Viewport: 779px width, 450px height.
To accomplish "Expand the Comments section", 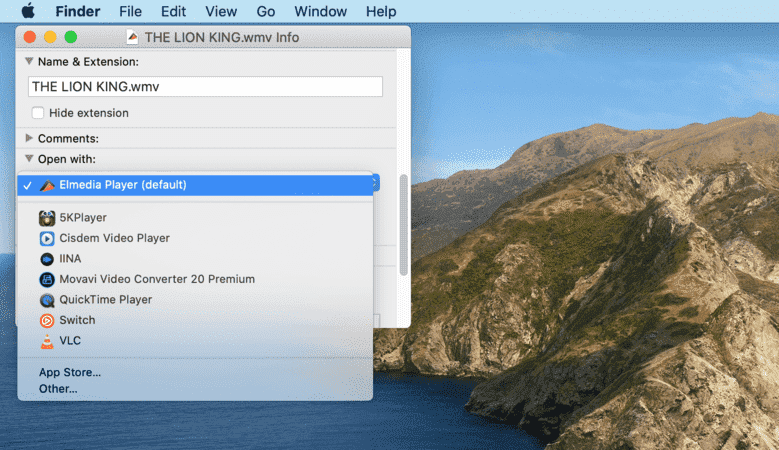I will click(29, 138).
